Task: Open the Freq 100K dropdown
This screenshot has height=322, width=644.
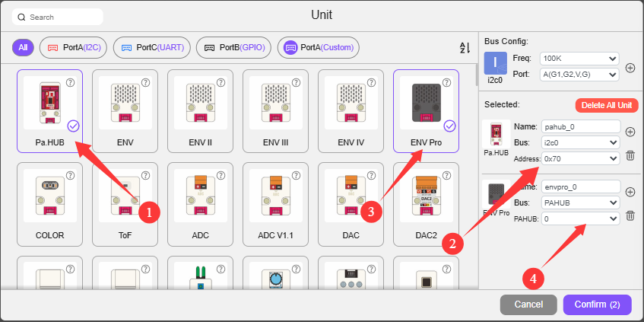Action: 579,59
